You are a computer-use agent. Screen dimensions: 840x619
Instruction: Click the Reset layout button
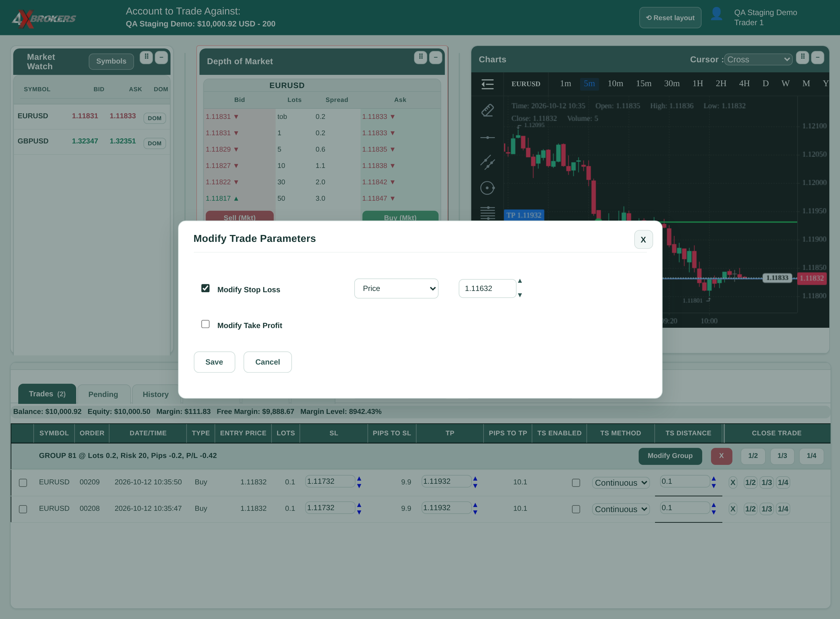coord(670,18)
